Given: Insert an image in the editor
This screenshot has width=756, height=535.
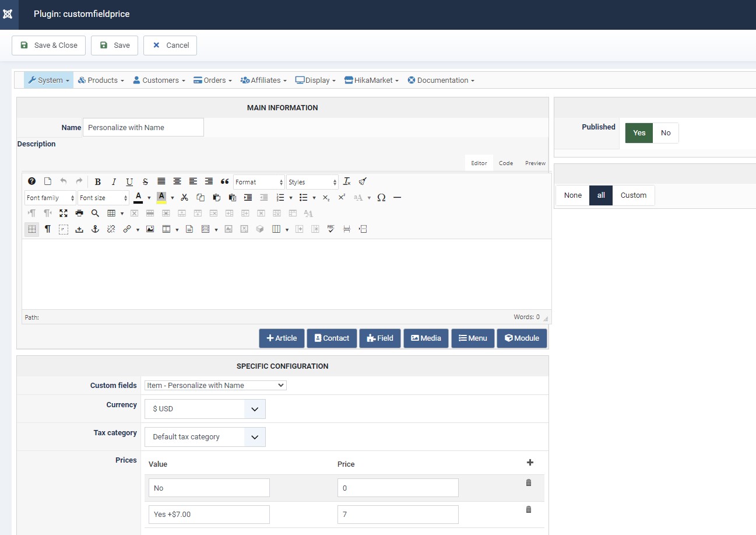Looking at the screenshot, I should (x=150, y=229).
